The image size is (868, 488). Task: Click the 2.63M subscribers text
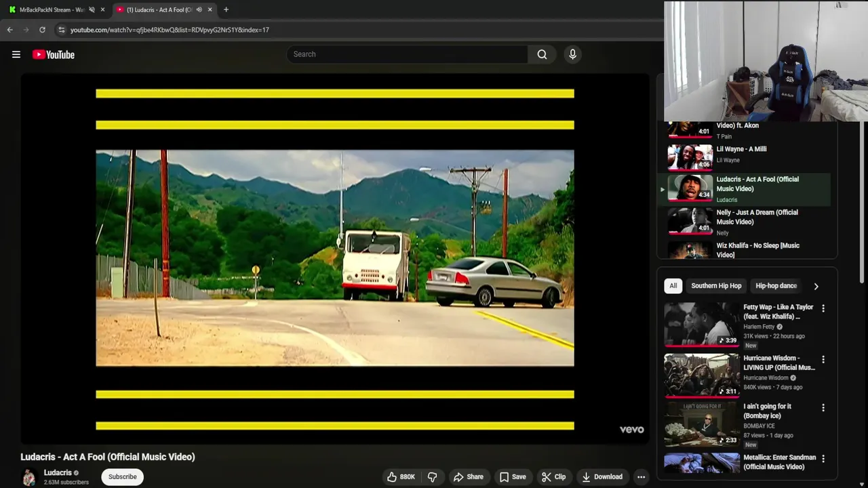(66, 483)
